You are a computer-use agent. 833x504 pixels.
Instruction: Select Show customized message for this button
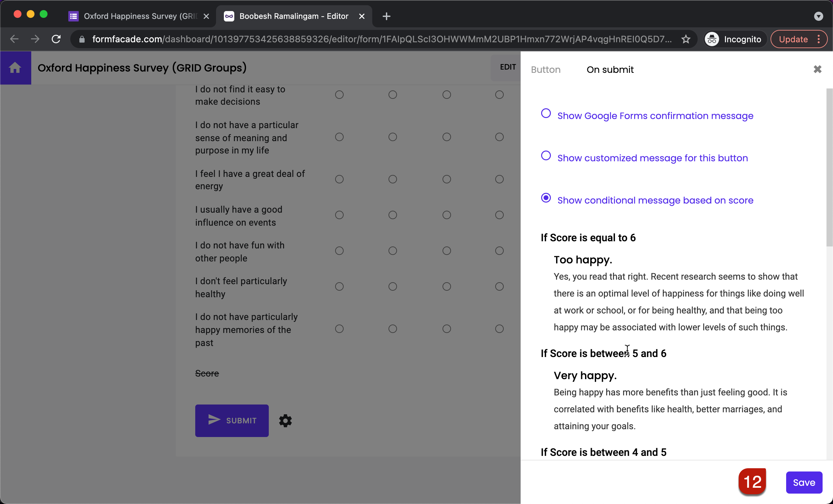pos(545,156)
